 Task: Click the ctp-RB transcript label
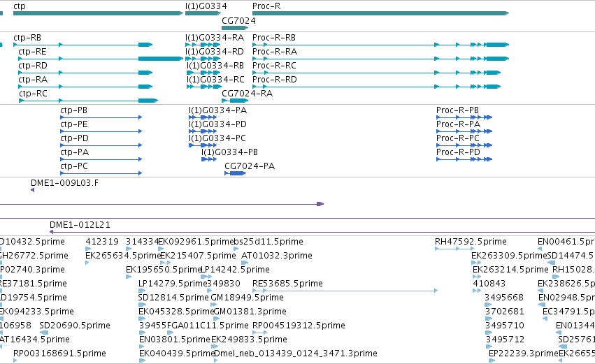point(27,38)
